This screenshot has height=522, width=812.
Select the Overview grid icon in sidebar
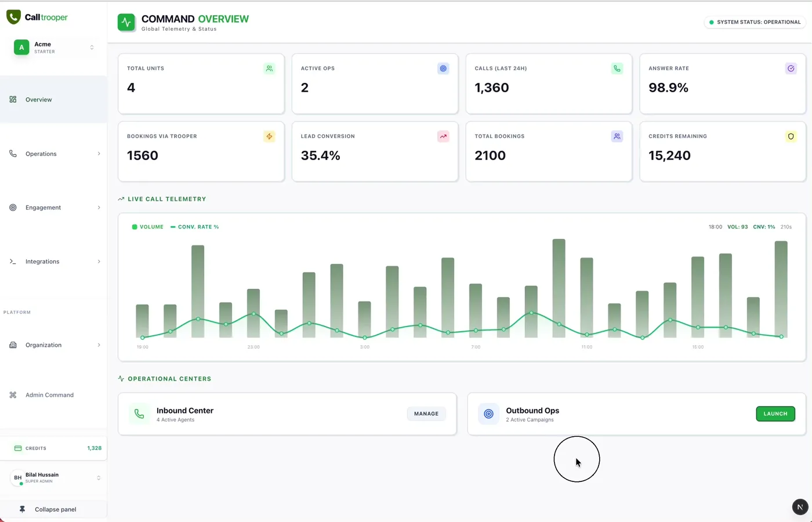12,99
